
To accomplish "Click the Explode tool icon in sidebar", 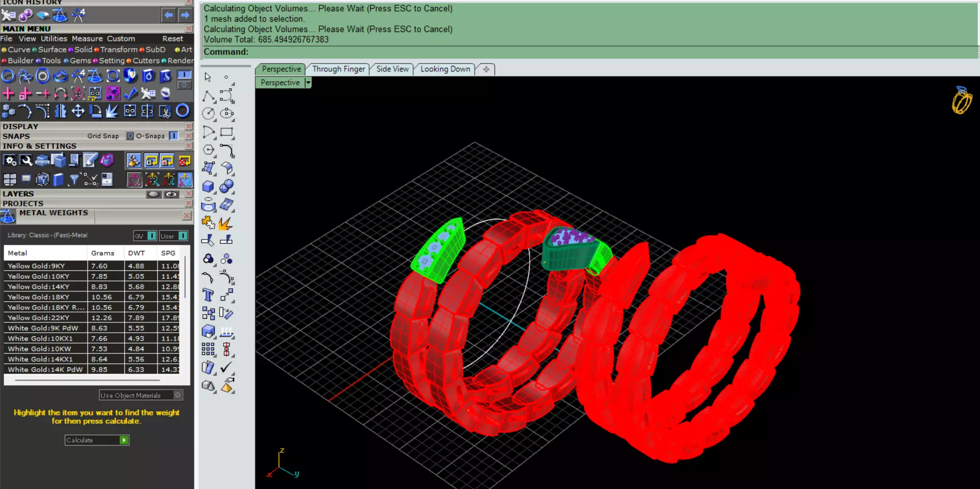I will 226,224.
